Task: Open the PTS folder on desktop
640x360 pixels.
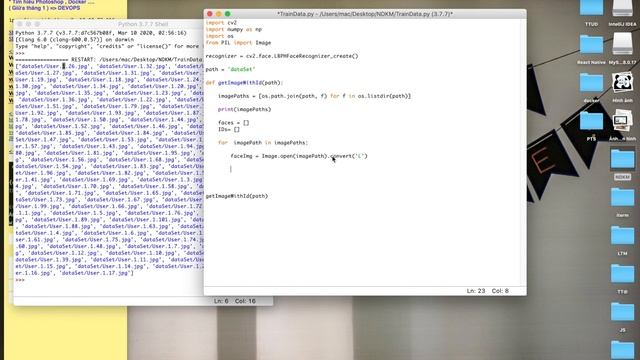Action: [591, 121]
